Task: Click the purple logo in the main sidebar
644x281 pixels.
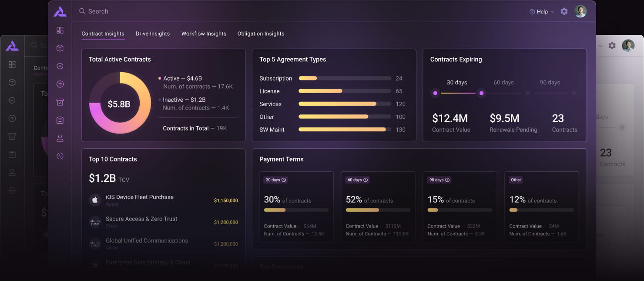Action: coord(60,12)
